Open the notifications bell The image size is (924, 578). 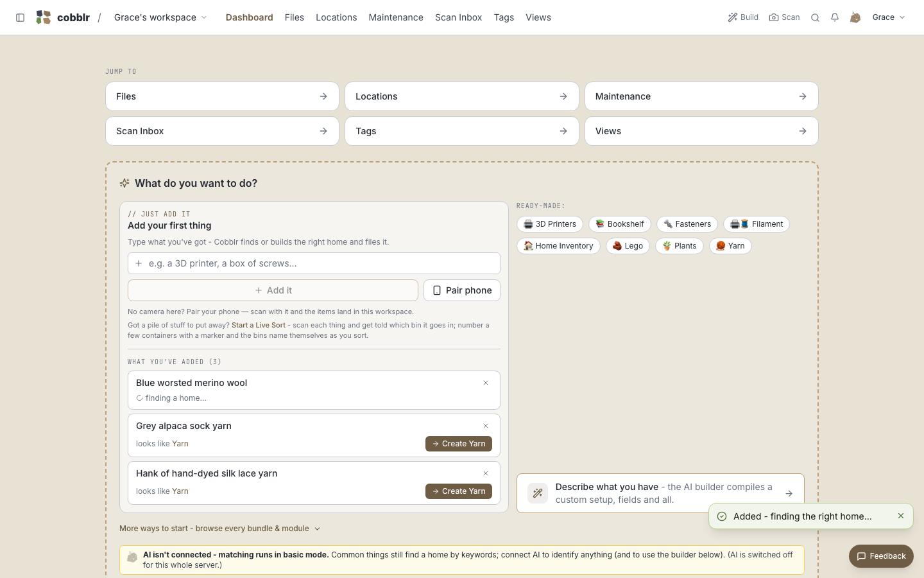(x=835, y=17)
